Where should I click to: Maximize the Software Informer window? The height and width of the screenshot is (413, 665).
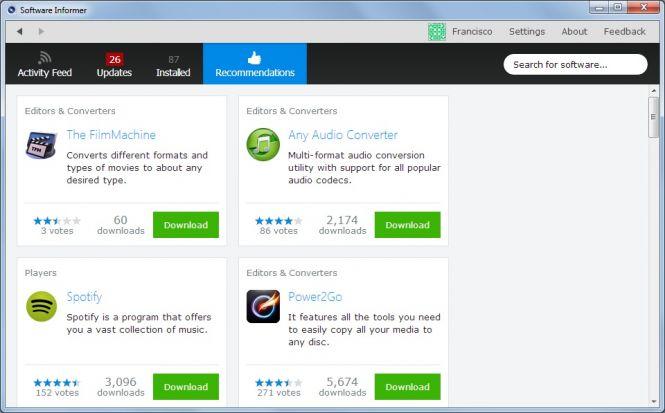click(618, 7)
